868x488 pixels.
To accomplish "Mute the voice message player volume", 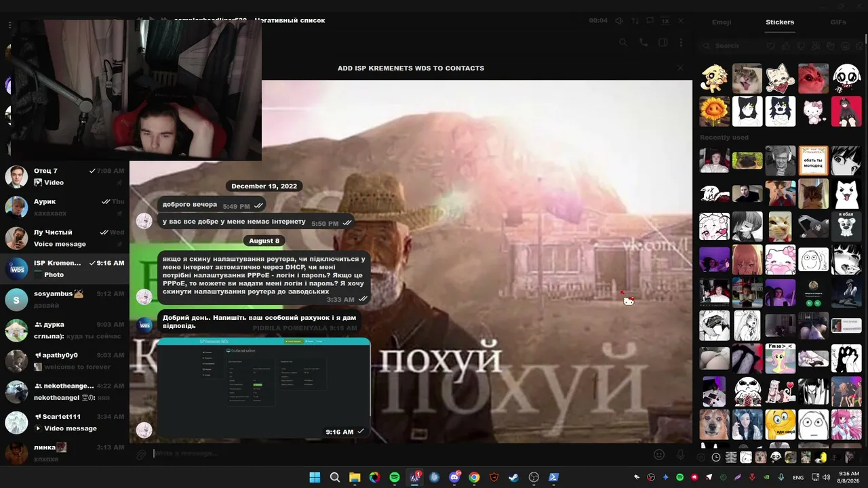I will [x=619, y=20].
